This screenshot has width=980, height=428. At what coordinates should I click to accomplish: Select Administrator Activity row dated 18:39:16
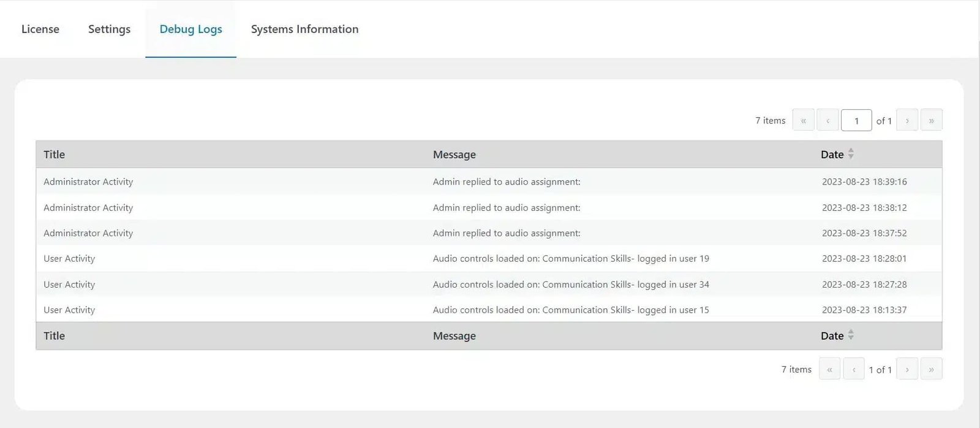tap(489, 182)
